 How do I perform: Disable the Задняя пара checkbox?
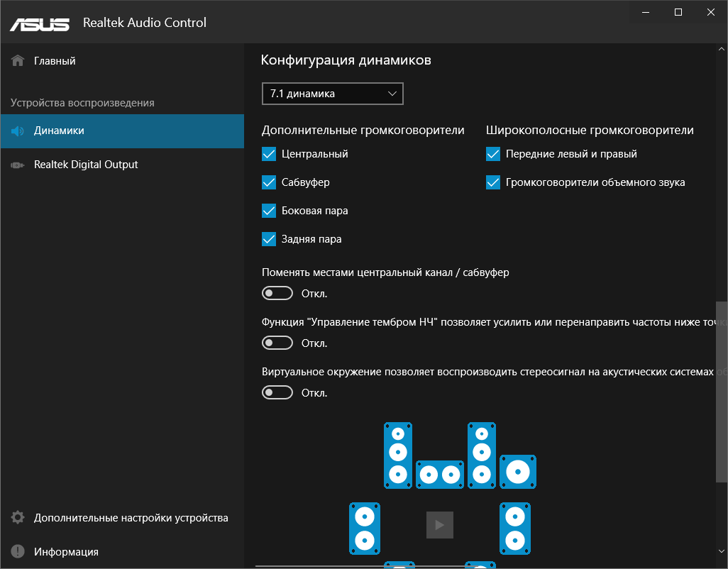tap(269, 239)
